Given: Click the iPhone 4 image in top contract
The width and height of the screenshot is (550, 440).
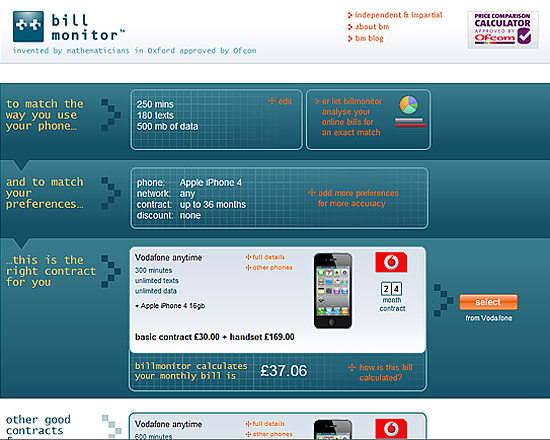Looking at the screenshot, I should click(333, 291).
